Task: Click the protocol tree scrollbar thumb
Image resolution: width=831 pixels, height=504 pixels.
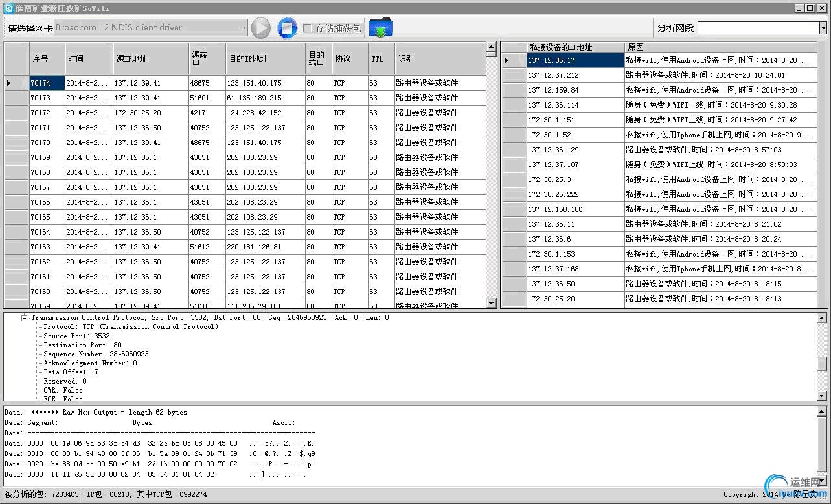Action: tap(822, 365)
